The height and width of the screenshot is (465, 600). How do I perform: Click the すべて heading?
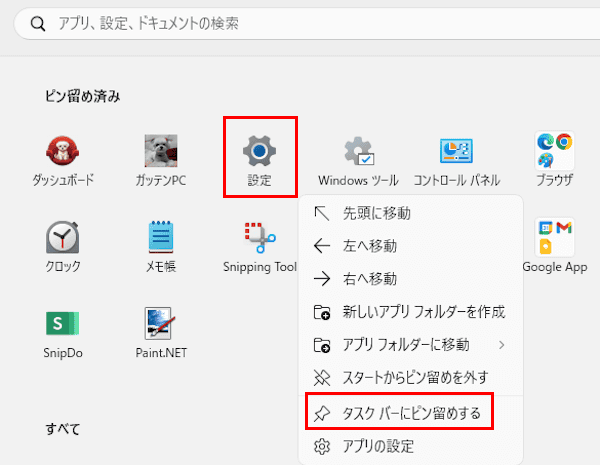62,429
